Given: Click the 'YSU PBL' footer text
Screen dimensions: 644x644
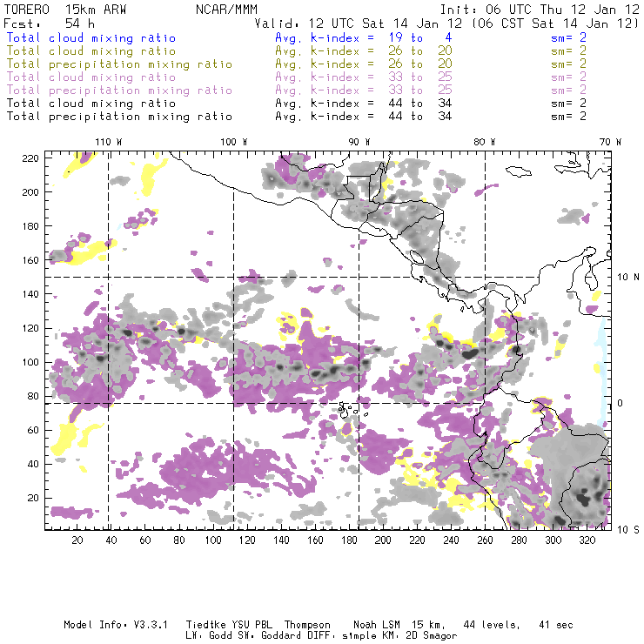Looking at the screenshot, I should (x=252, y=625).
